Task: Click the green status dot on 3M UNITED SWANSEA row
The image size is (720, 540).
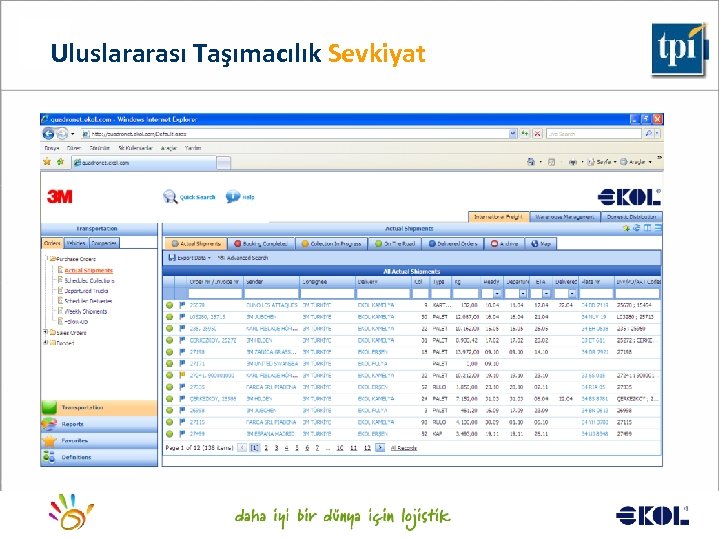Action: pos(169,364)
